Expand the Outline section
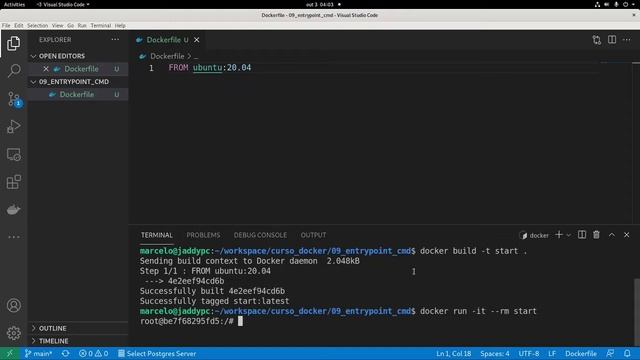This screenshot has width=640, height=360. coord(78,328)
